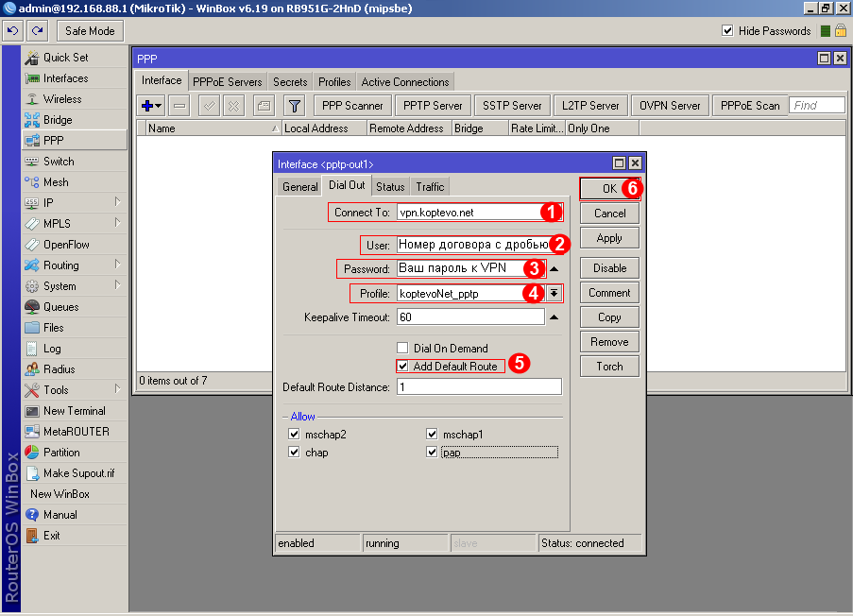Click the Find search box
853x616 pixels.
(x=817, y=105)
